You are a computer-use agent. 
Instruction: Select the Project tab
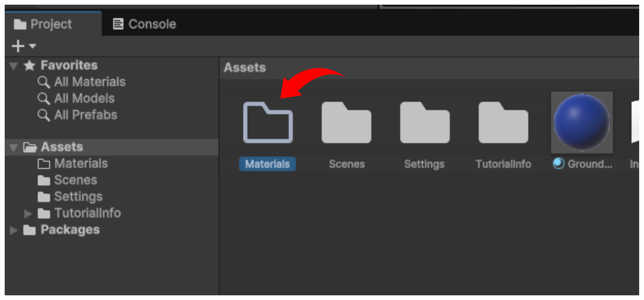click(43, 24)
